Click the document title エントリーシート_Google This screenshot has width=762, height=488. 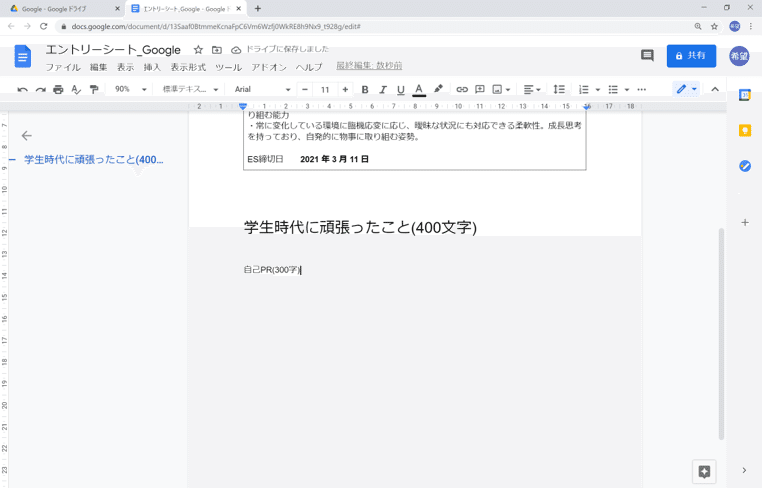[113, 50]
